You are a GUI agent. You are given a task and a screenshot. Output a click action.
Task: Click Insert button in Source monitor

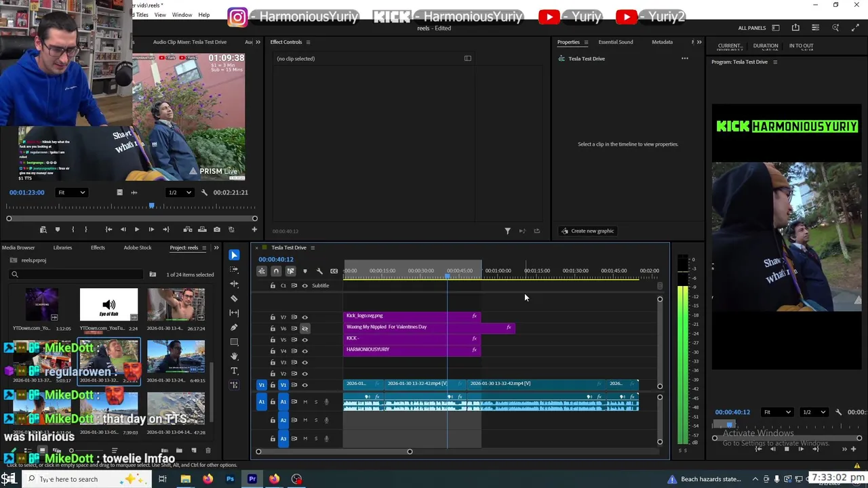coord(188,230)
